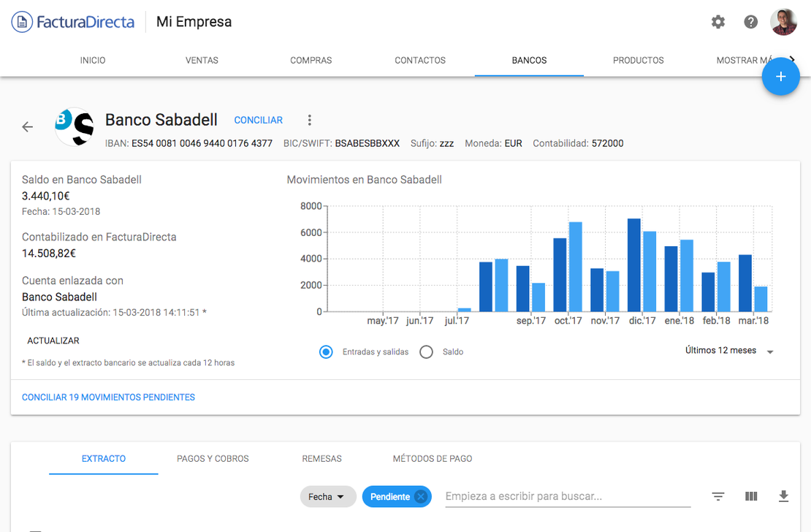Screen dimensions: 811x532
Task: Switch to the PAGOS Y COBROS tab
Action: pyautogui.click(x=213, y=459)
